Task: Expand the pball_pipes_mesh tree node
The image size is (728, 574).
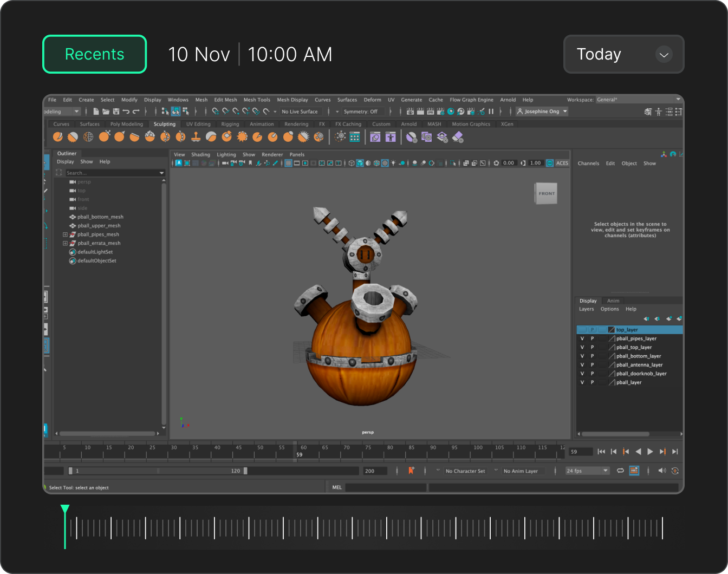Action: (65, 234)
